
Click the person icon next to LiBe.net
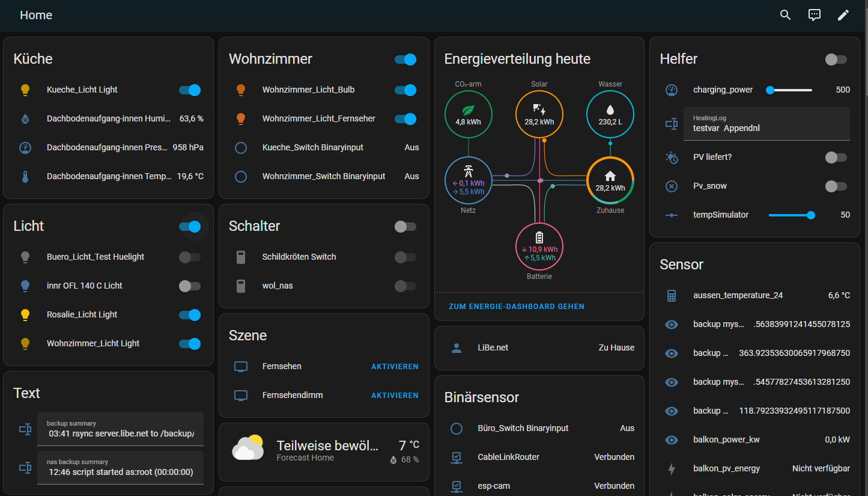(457, 348)
